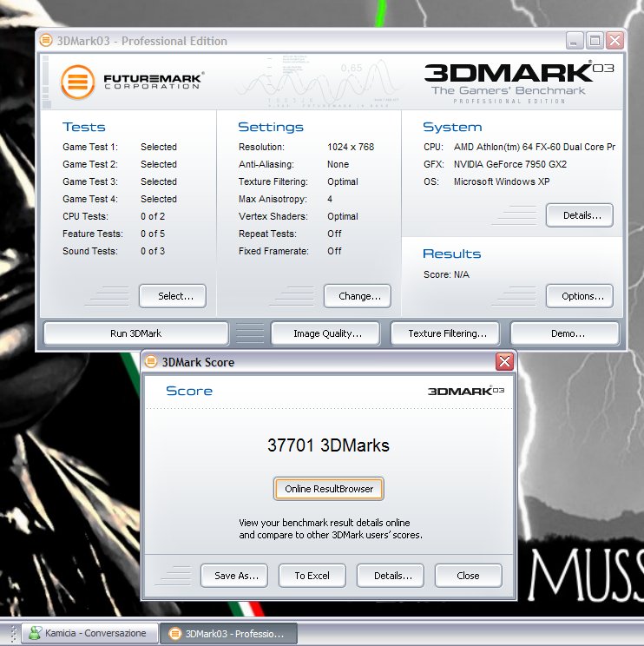The image size is (644, 646).
Task: Open the Online ResultBrowser
Action: [329, 489]
